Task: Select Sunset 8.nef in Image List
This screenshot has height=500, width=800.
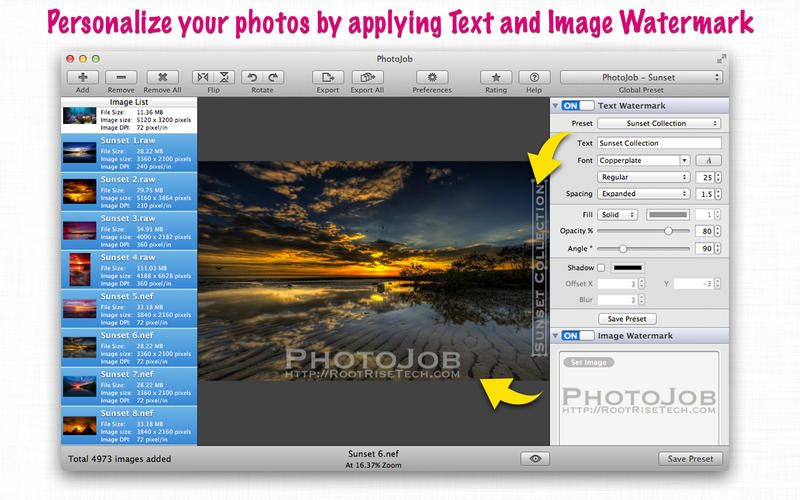Action: (129, 426)
